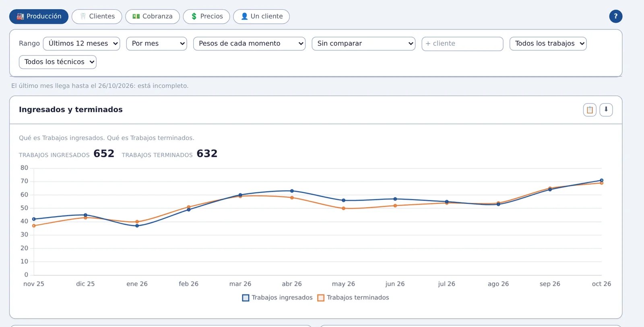
Task: Open the help question-mark icon
Action: coord(615,16)
